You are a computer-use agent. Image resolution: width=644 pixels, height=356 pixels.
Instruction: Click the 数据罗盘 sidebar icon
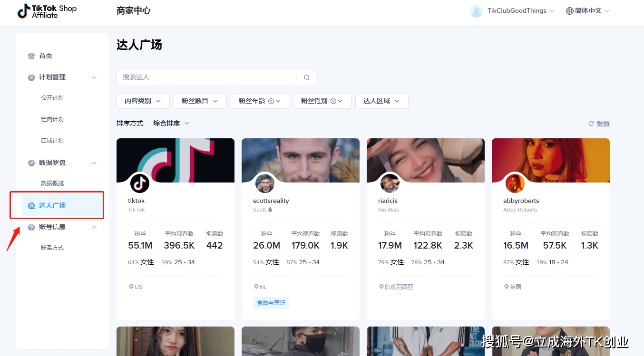pyautogui.click(x=31, y=163)
